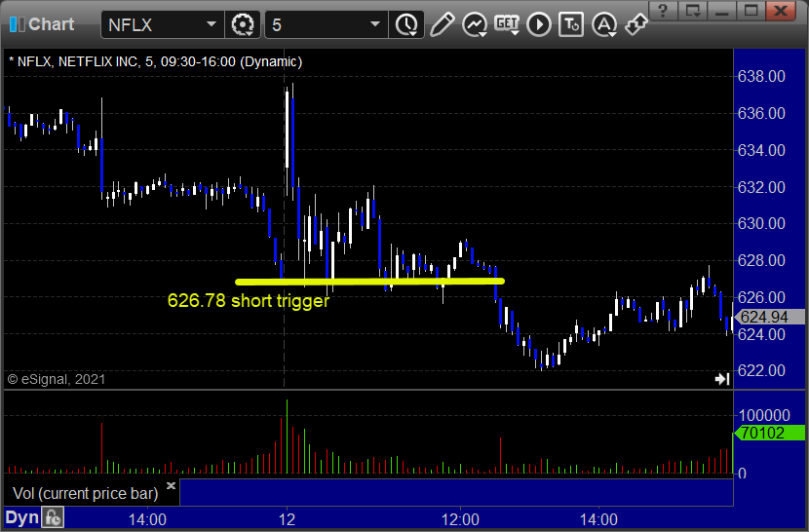Maximize the chart window
The height and width of the screenshot is (532, 809).
click(751, 10)
